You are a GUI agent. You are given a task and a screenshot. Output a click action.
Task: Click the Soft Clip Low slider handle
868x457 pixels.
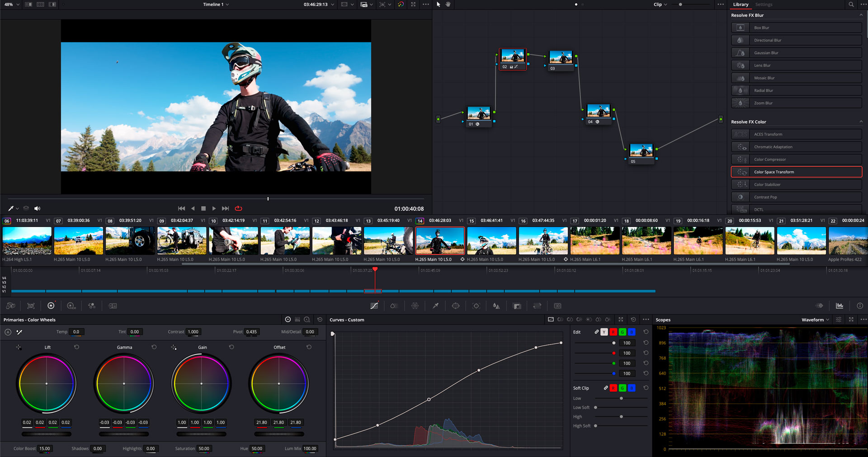point(621,398)
